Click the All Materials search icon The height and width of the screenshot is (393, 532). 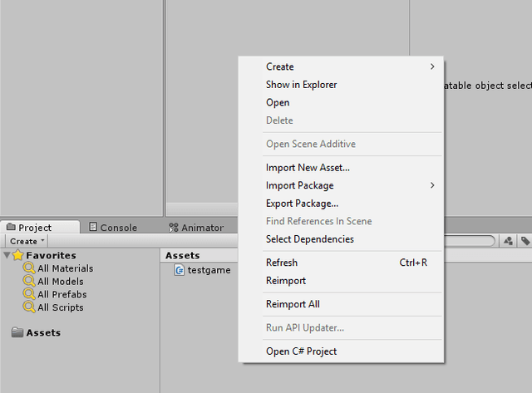pos(29,268)
